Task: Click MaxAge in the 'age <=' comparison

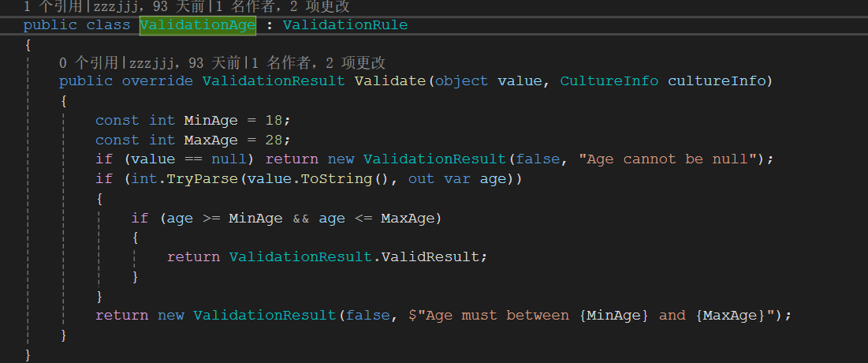Action: point(408,219)
